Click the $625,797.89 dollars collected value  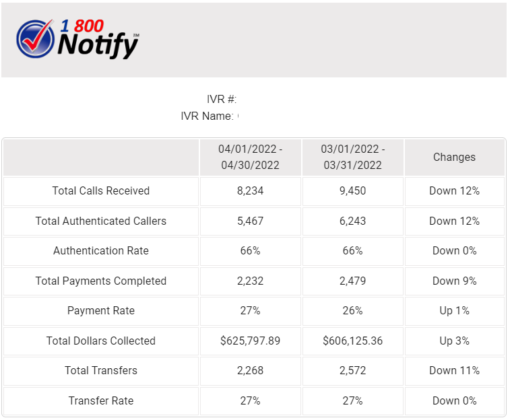[x=250, y=341]
